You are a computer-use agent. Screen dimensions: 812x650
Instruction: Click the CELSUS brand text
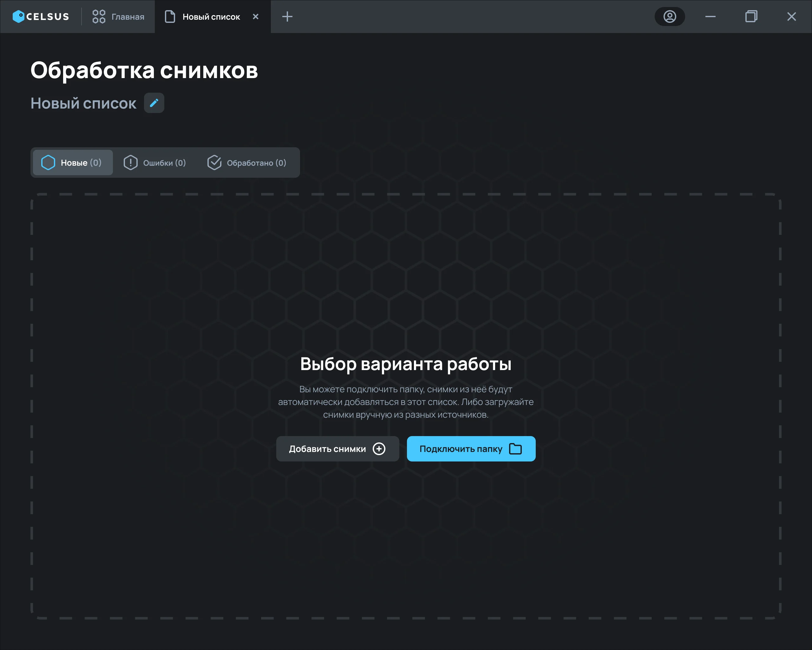pyautogui.click(x=48, y=17)
